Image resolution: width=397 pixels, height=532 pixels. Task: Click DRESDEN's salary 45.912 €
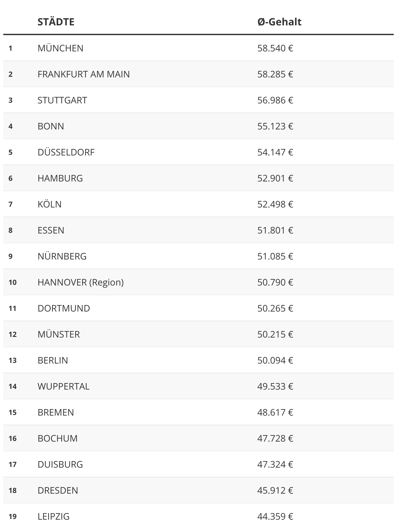pyautogui.click(x=275, y=490)
